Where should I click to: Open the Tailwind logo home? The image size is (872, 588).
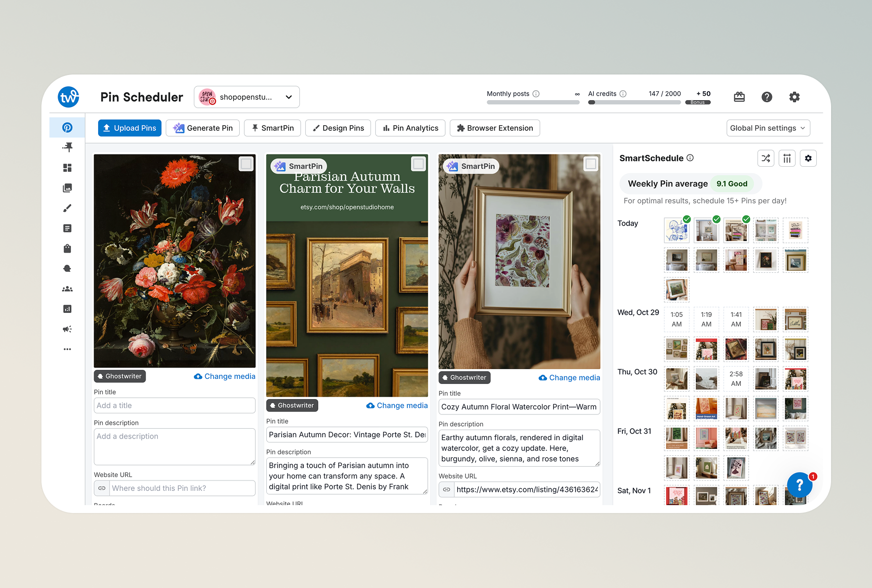(x=68, y=97)
